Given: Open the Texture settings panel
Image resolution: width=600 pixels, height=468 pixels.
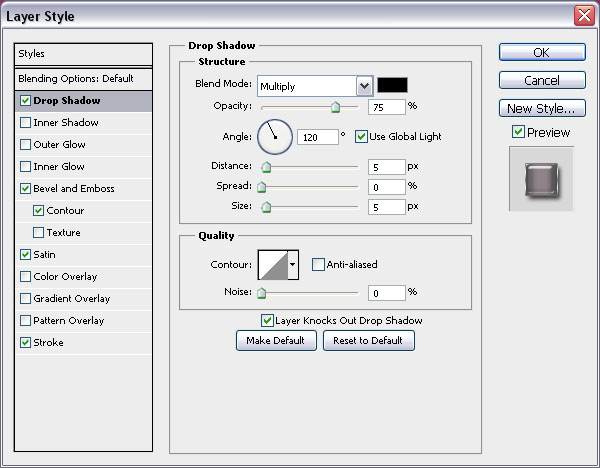Looking at the screenshot, I should tap(64, 233).
